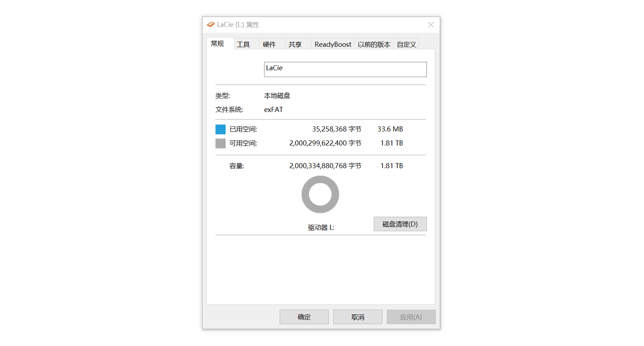Switch to the 自定义 tab

pyautogui.click(x=406, y=44)
